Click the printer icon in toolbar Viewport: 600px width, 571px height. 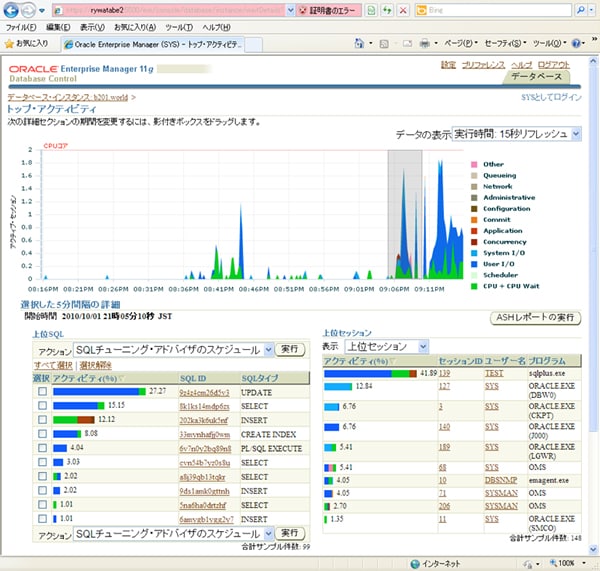(x=424, y=44)
